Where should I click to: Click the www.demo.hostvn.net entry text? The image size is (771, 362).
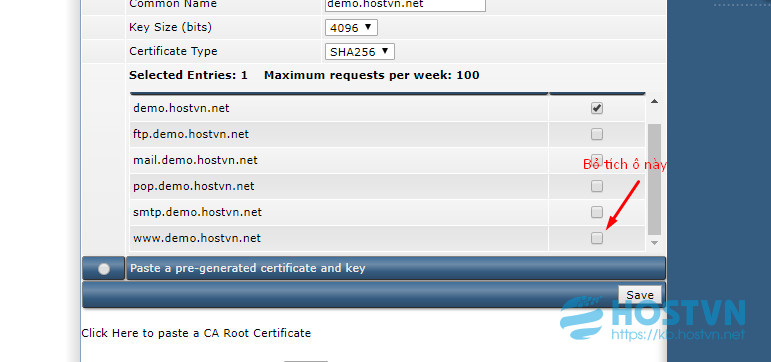point(197,239)
